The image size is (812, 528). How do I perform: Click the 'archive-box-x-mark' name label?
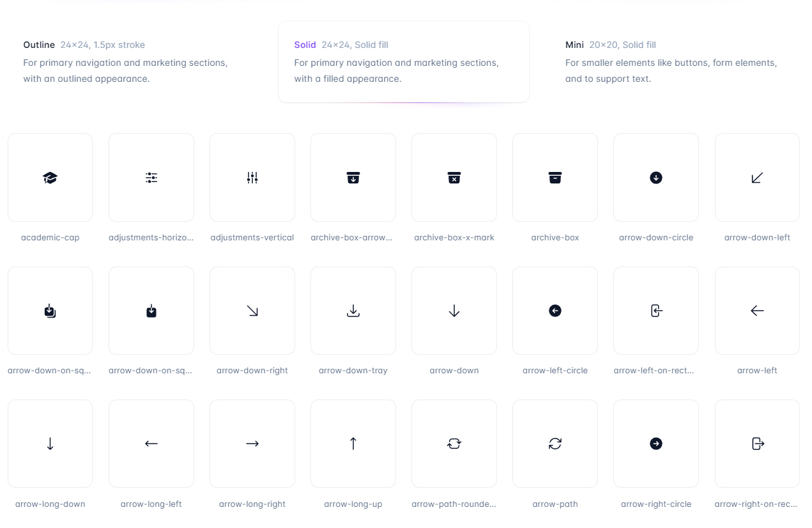[x=454, y=237]
